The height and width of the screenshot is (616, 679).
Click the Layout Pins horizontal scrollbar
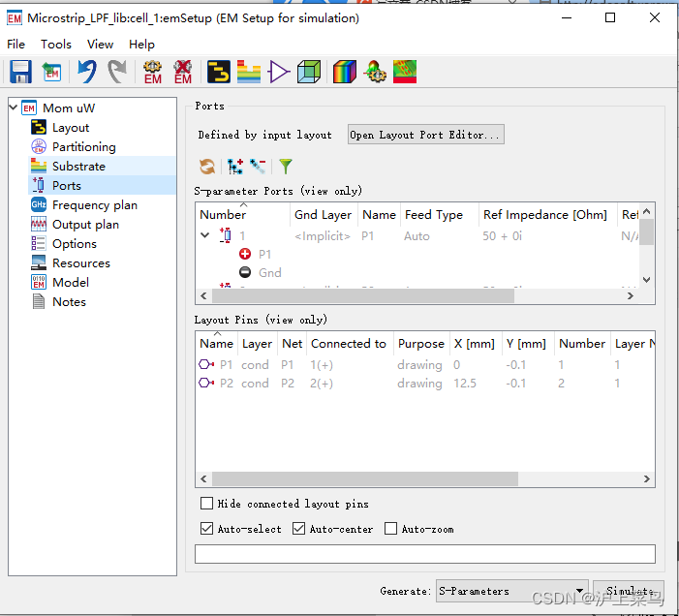(x=365, y=478)
